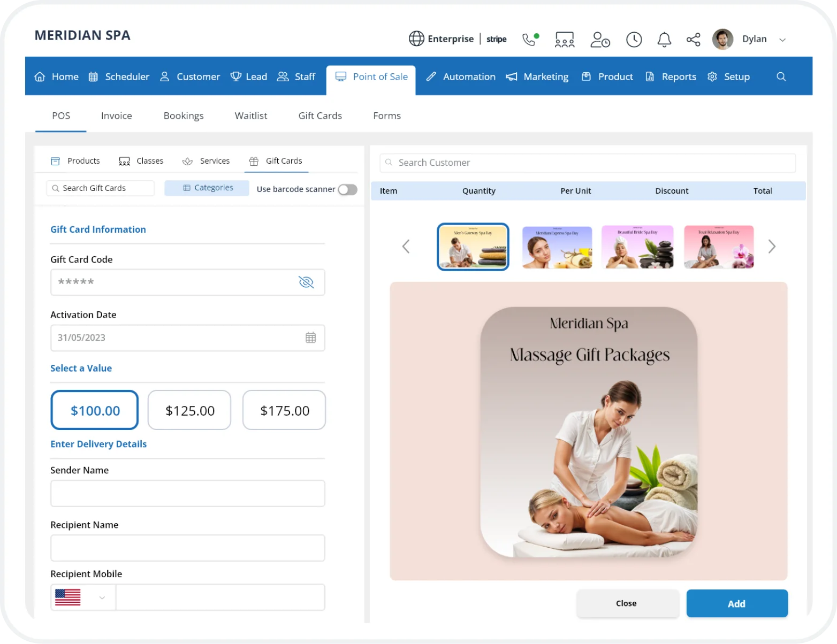Expand Dylan user menu chevron

(x=782, y=40)
